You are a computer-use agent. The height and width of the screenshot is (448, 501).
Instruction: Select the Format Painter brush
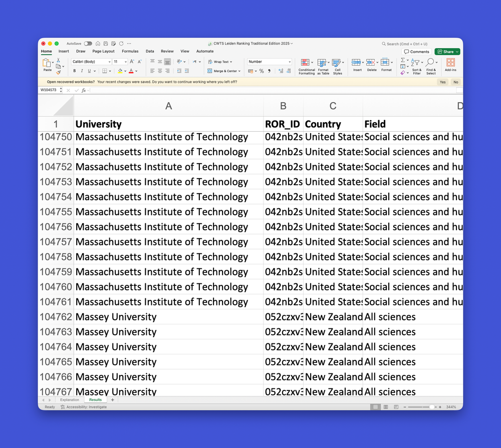[x=58, y=73]
